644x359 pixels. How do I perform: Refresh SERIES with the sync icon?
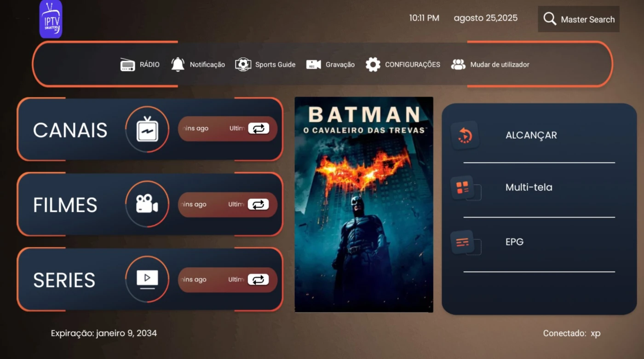point(258,279)
